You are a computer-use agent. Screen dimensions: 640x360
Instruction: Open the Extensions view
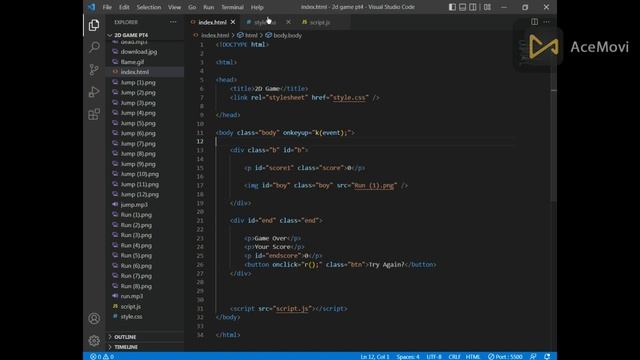coord(94,114)
